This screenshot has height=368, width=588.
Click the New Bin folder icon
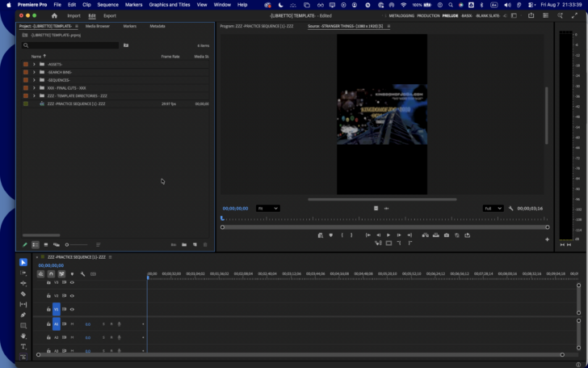[x=184, y=245]
